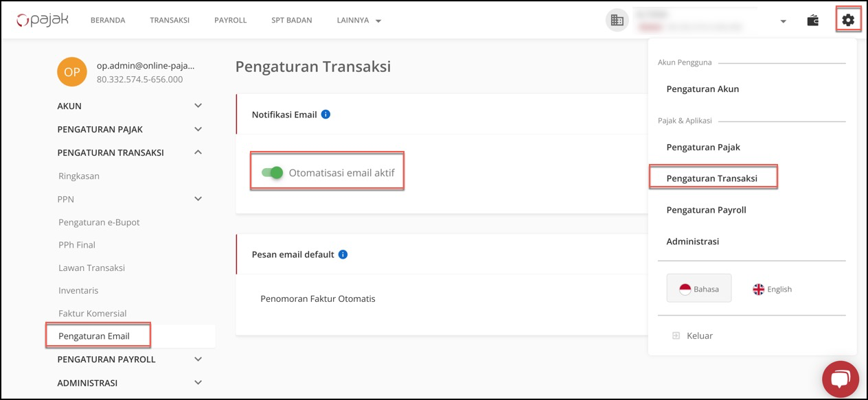
Task: Collapse the PENGATURAN TRANSAKSI section
Action: click(x=198, y=152)
